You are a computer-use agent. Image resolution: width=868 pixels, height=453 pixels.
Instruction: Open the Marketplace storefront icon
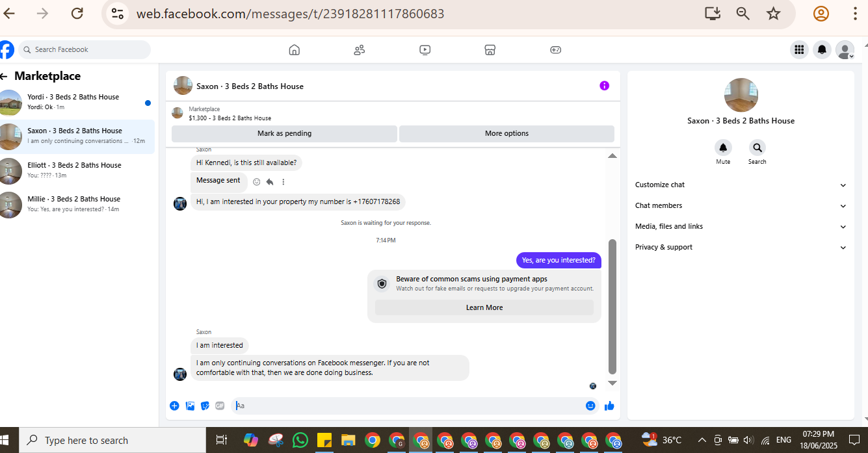pos(490,50)
